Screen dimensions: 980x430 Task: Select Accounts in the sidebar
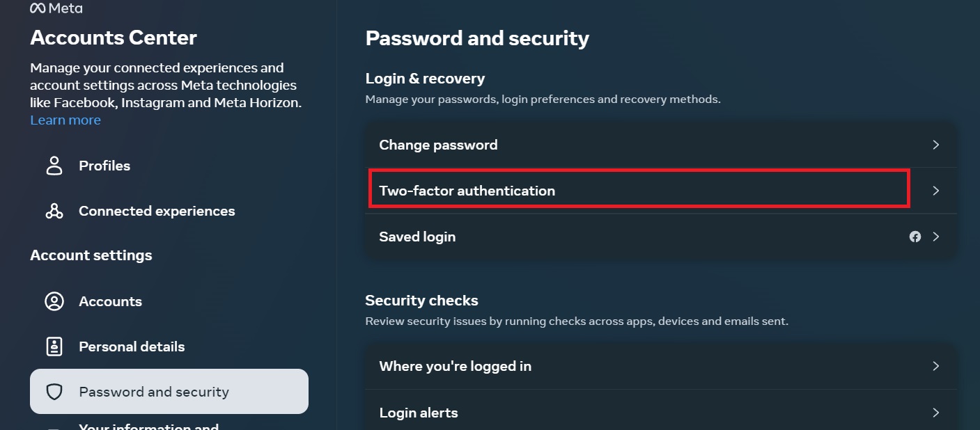click(x=110, y=301)
